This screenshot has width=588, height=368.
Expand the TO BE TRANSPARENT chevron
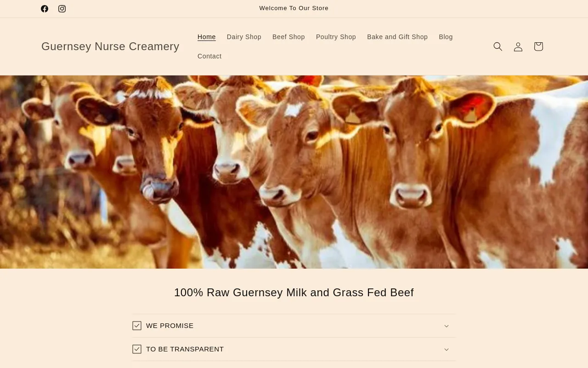pyautogui.click(x=447, y=350)
